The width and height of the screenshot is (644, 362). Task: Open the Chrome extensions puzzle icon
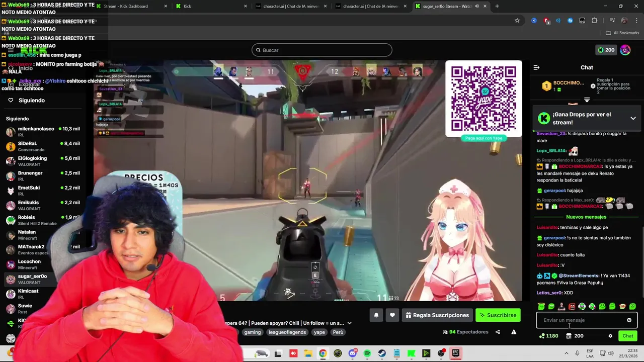click(x=595, y=21)
